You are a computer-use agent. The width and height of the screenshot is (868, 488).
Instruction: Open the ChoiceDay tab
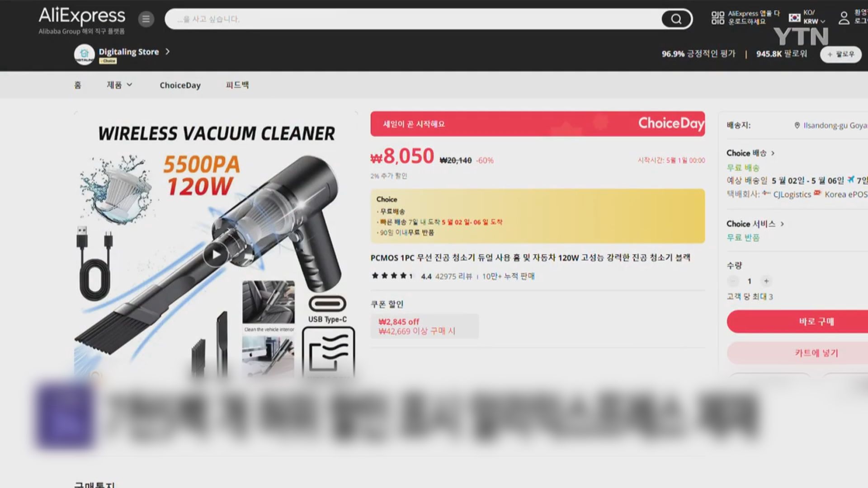[x=180, y=85]
